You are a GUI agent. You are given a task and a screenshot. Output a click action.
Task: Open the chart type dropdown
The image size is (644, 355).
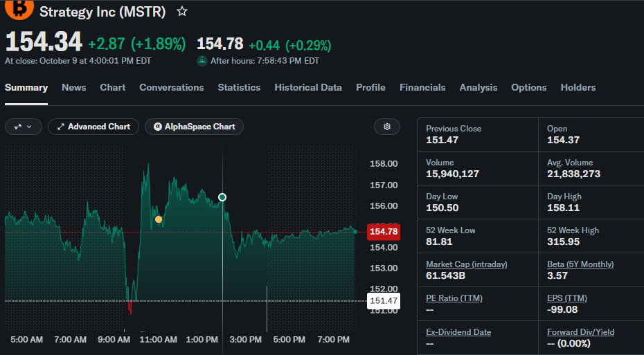pos(24,127)
